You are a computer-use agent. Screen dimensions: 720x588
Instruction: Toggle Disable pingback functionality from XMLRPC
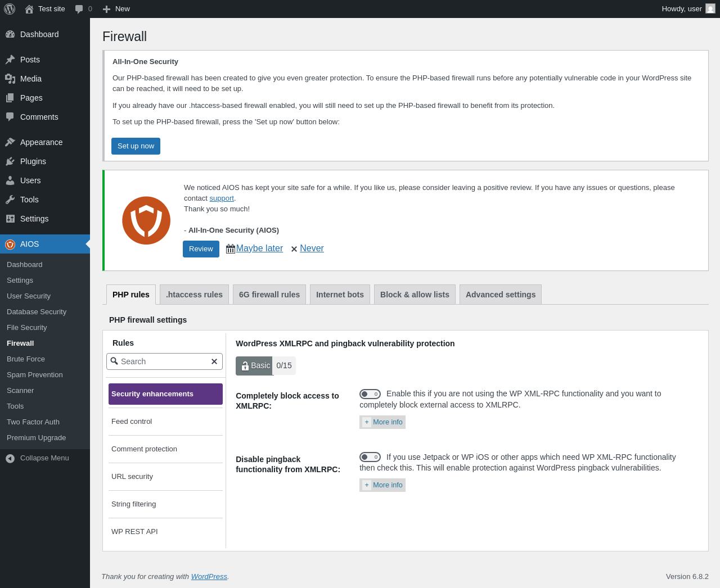click(370, 457)
